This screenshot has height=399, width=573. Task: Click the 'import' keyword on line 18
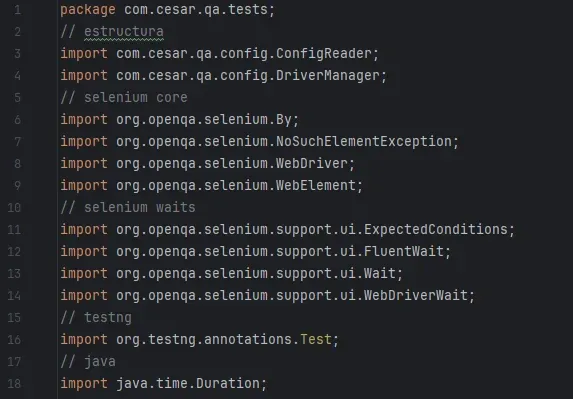pyautogui.click(x=84, y=383)
